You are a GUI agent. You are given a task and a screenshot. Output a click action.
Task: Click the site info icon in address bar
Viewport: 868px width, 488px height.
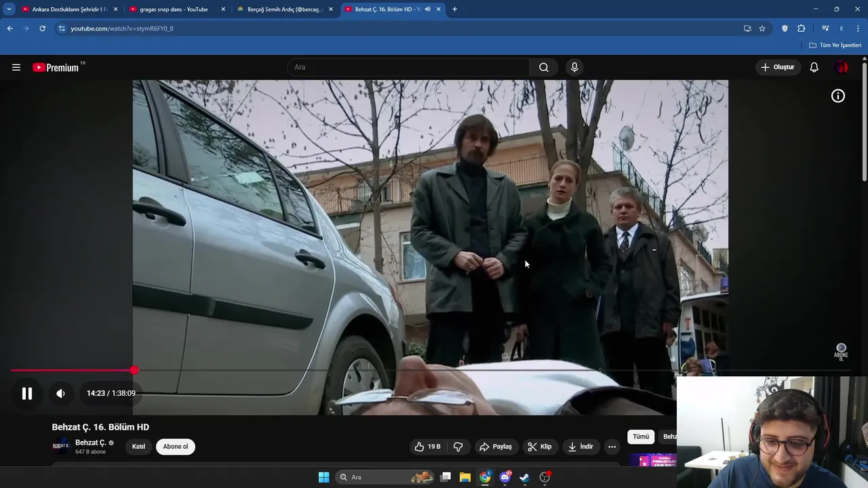pos(62,28)
